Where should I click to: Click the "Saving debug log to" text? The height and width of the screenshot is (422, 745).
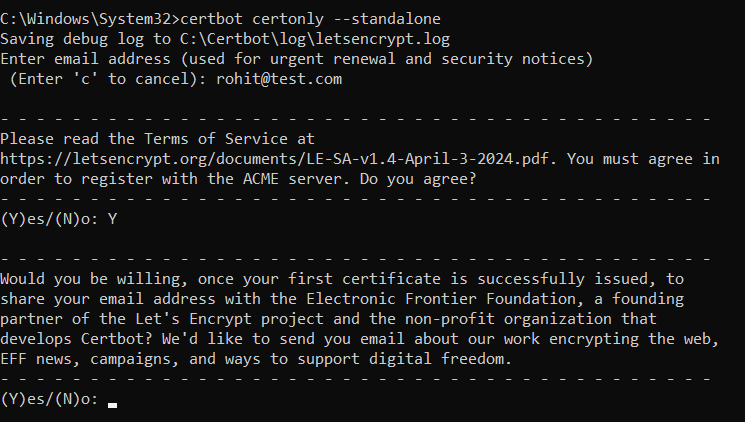pos(78,39)
